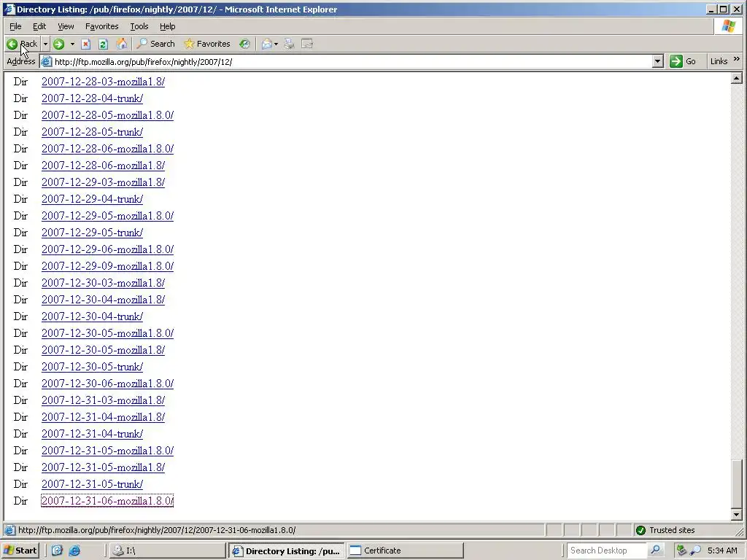Viewport: 747px width, 560px height.
Task: Open the Help menu
Action: [167, 26]
